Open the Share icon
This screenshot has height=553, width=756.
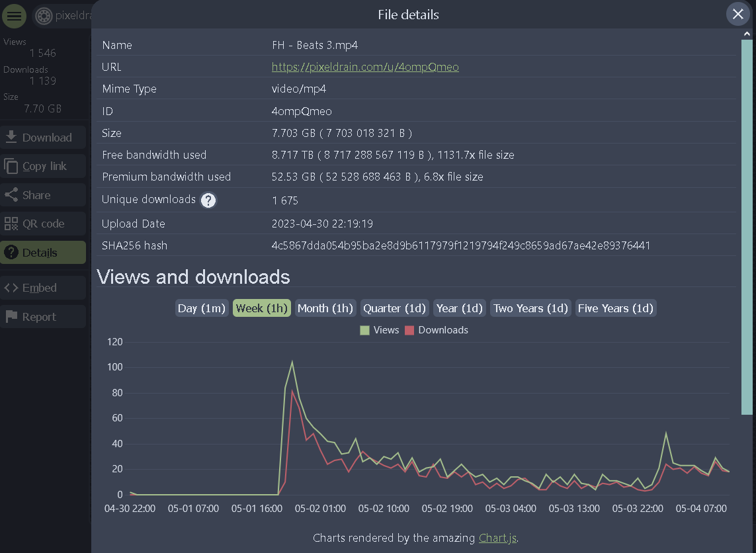pyautogui.click(x=11, y=194)
